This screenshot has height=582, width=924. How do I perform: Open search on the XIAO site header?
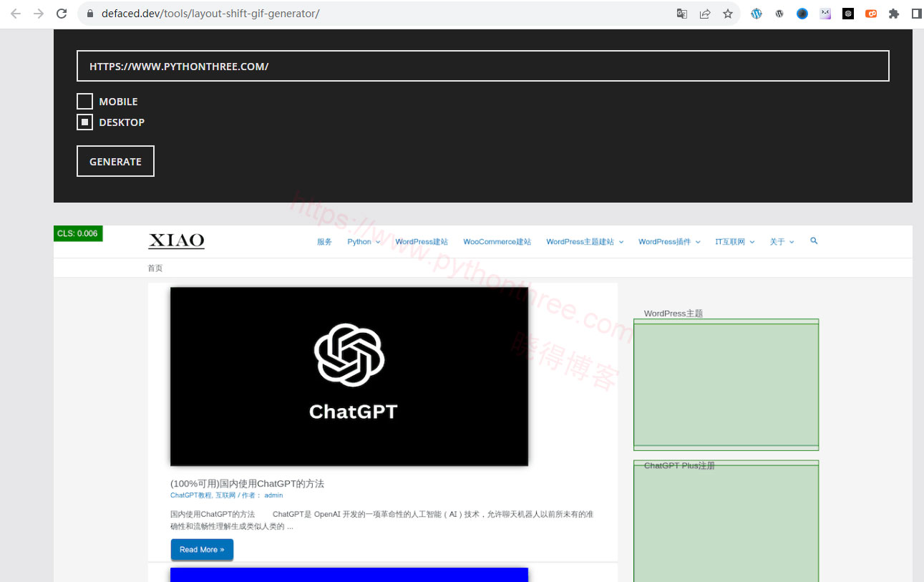click(x=814, y=241)
